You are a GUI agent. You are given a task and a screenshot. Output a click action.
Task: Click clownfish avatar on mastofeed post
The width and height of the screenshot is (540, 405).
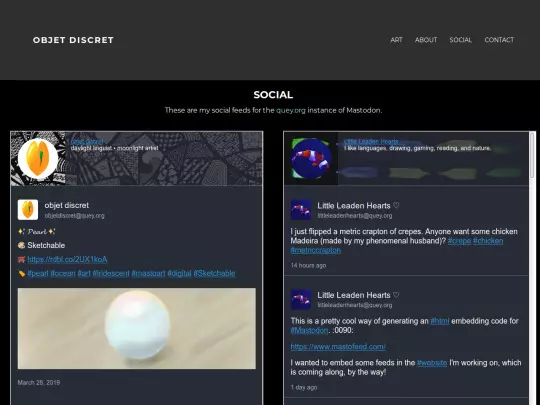pos(301,299)
